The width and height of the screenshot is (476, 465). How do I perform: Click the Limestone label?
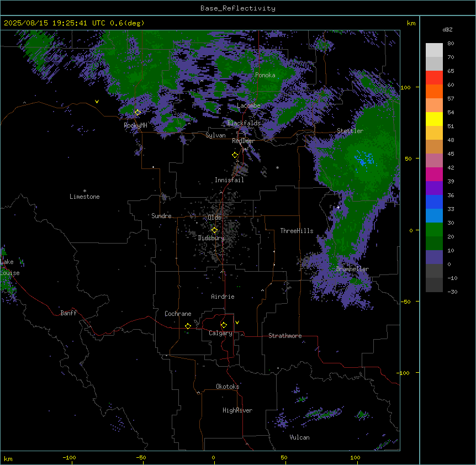[x=84, y=197]
